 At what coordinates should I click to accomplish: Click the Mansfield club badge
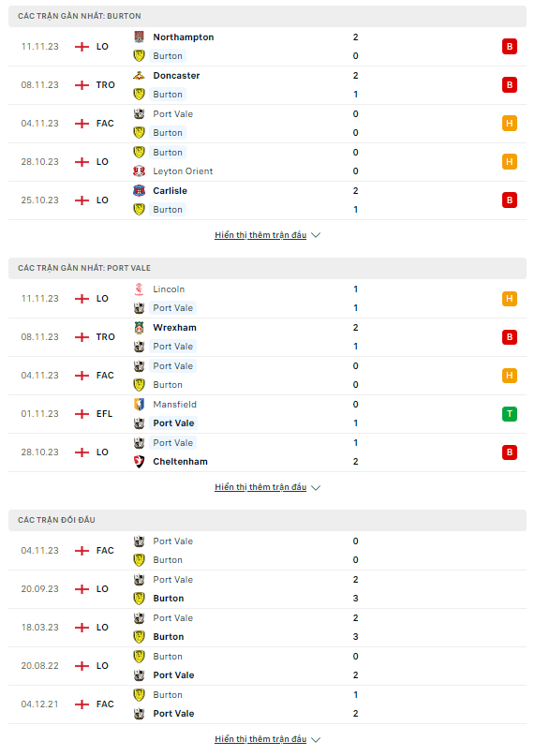point(139,404)
